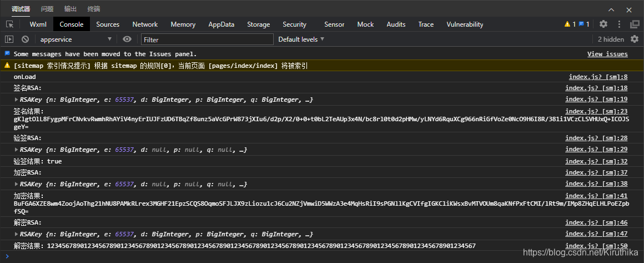Open source link index.js:23 for 签名结果
This screenshot has height=263, width=644.
click(x=596, y=111)
